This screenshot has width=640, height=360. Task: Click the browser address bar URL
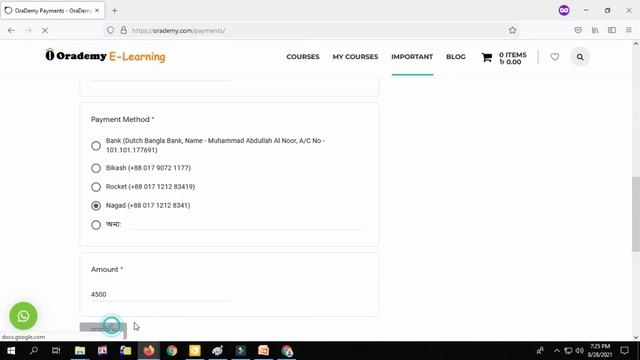[178, 31]
